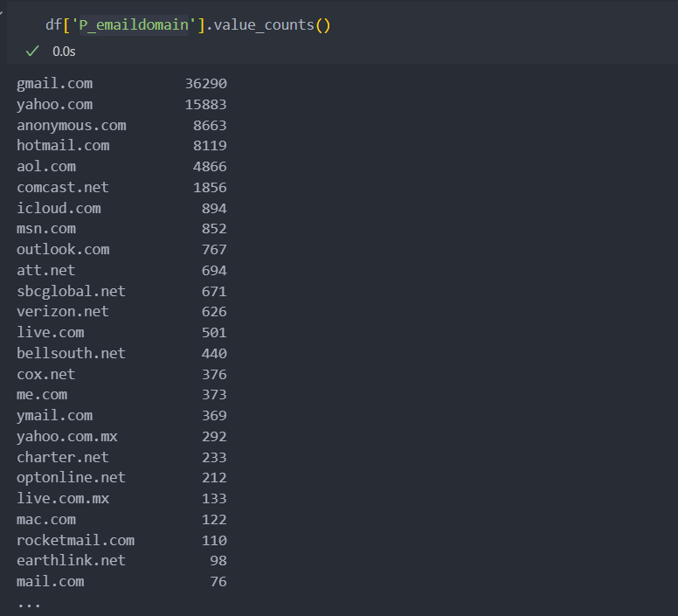Viewport: 678px width, 616px height.
Task: Select the count 626
Action: click(x=214, y=312)
